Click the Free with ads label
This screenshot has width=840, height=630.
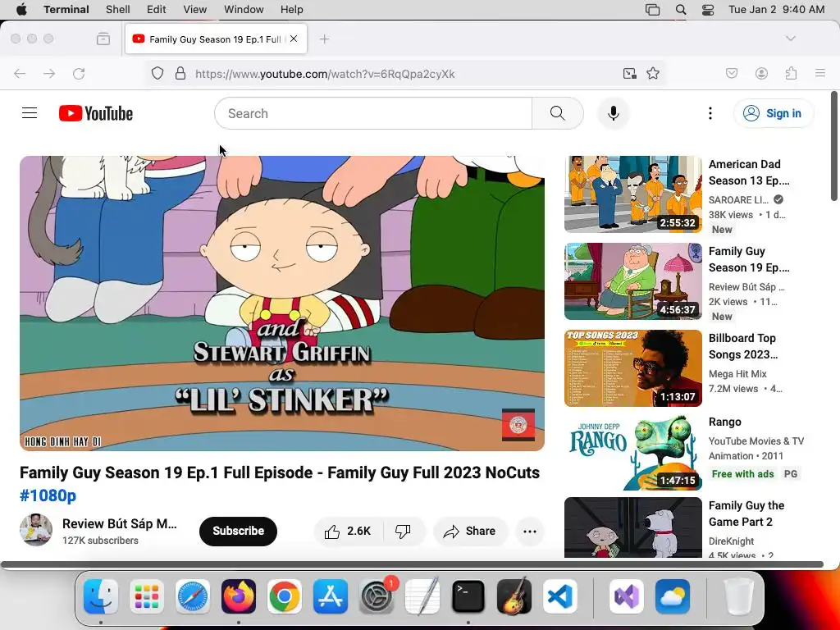tap(742, 473)
